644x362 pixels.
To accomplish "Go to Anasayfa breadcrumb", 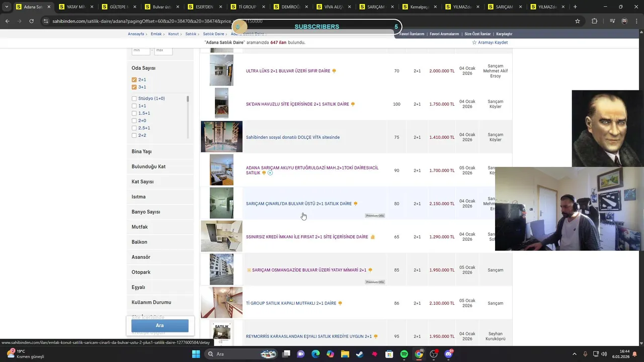I will click(136, 34).
